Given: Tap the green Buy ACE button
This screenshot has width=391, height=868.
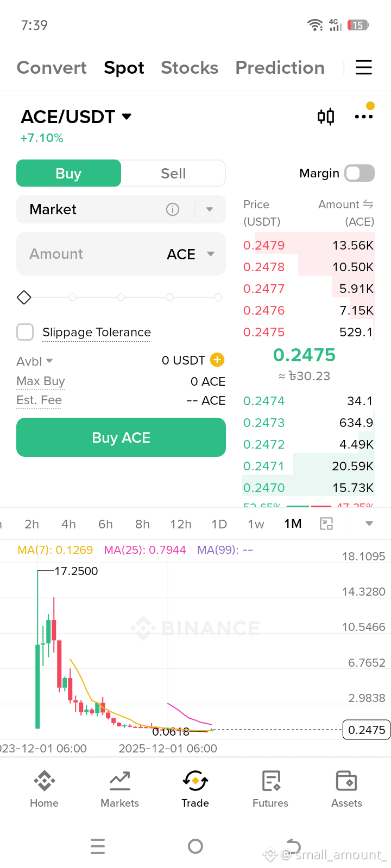Looking at the screenshot, I should 121,437.
